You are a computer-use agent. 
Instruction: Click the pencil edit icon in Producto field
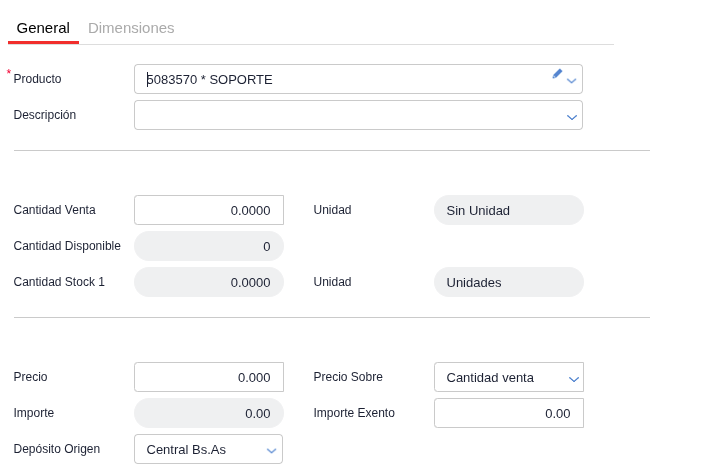pos(557,74)
